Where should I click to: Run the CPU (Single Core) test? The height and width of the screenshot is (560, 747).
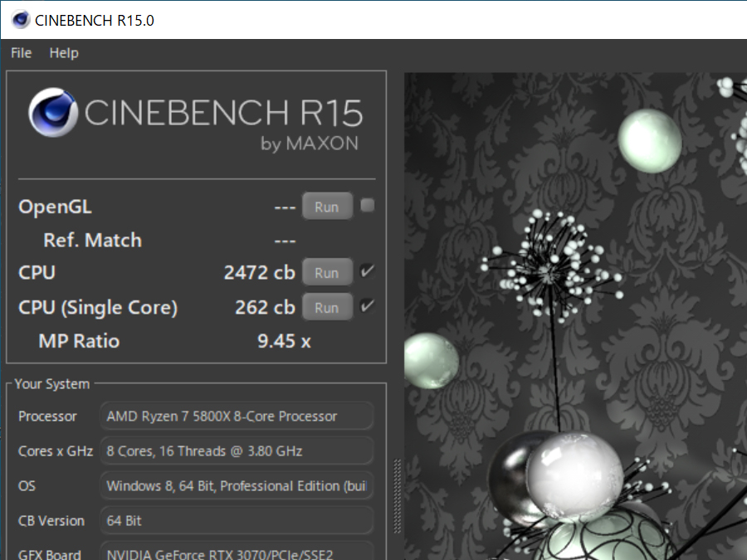pos(326,308)
